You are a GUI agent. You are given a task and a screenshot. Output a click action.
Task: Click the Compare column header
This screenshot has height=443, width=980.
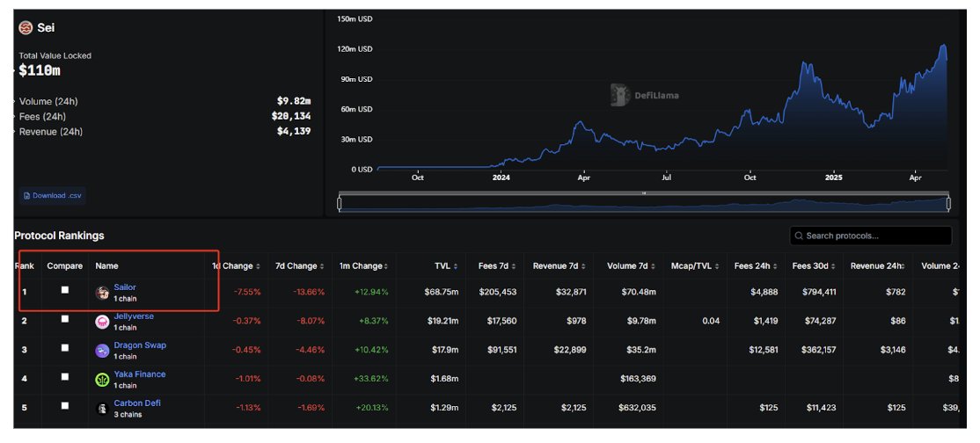[65, 266]
